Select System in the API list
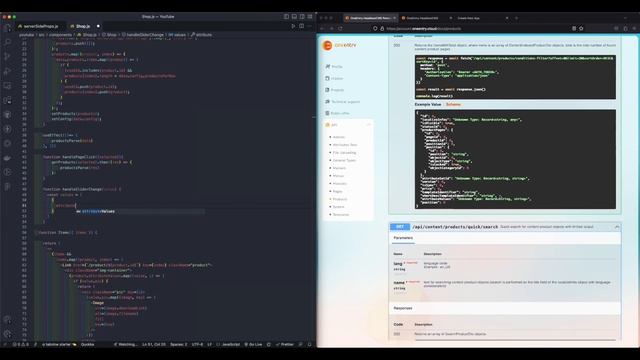This screenshot has height=360, width=640. 338,207
